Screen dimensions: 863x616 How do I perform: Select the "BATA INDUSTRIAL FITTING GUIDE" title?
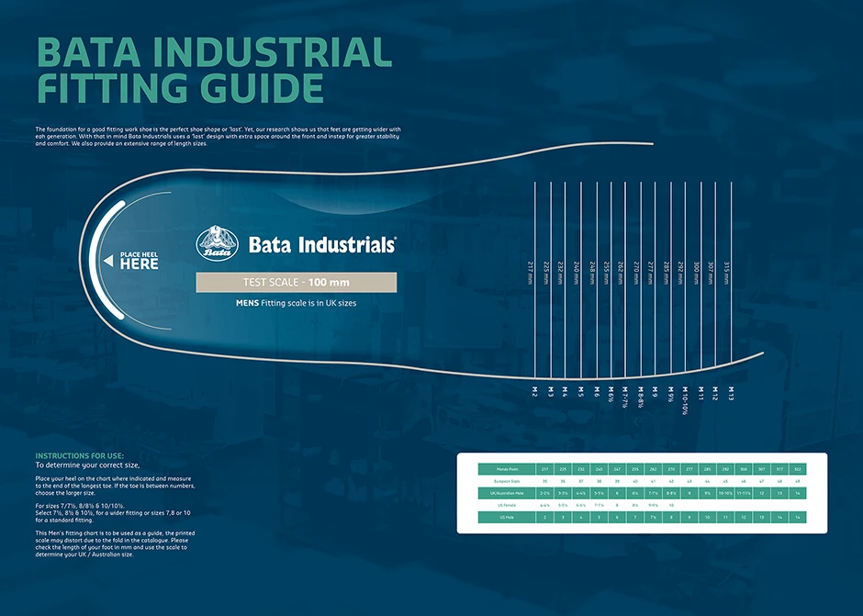[214, 70]
